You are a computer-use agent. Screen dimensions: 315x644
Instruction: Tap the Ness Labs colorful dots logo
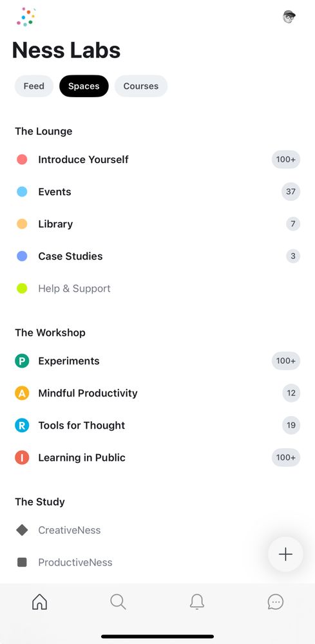tap(26, 17)
